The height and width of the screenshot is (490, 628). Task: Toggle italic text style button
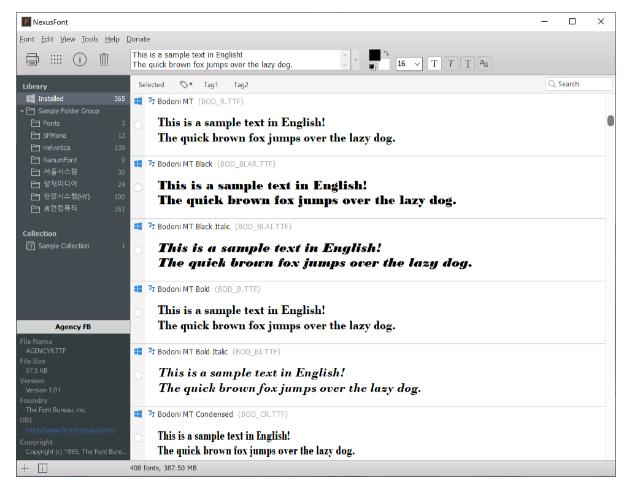[x=451, y=64]
